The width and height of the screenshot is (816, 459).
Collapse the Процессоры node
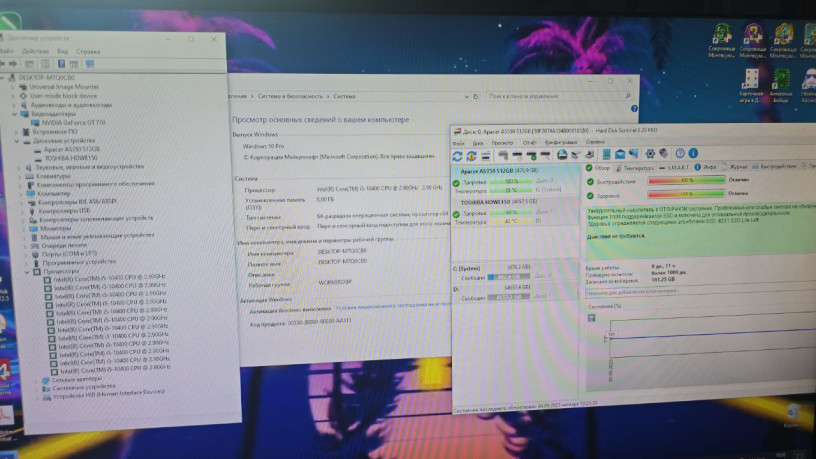pos(27,271)
